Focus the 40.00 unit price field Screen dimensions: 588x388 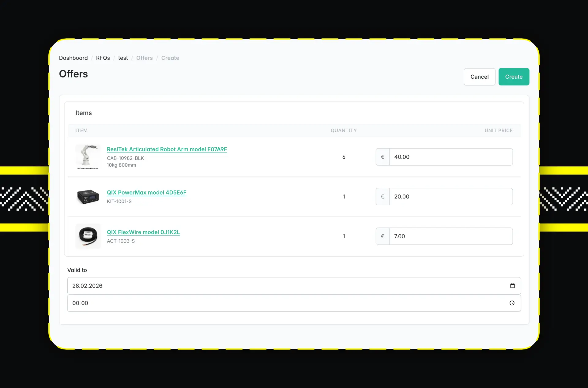pos(450,157)
